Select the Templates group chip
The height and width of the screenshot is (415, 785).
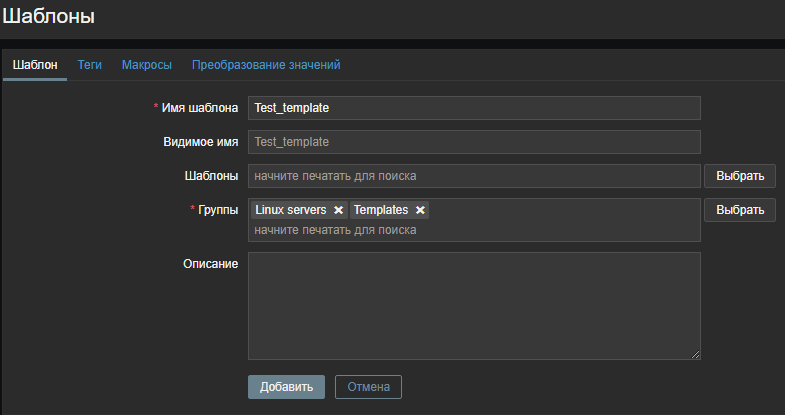[x=381, y=210]
